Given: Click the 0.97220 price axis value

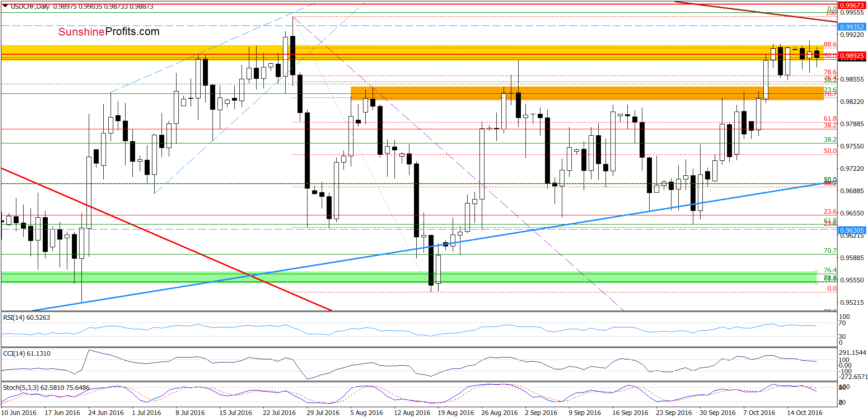Looking at the screenshot, I should (852, 169).
